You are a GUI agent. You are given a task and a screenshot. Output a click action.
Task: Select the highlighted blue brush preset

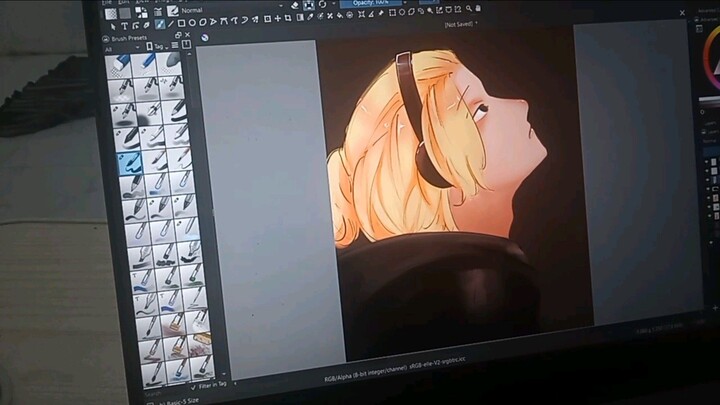tap(129, 163)
